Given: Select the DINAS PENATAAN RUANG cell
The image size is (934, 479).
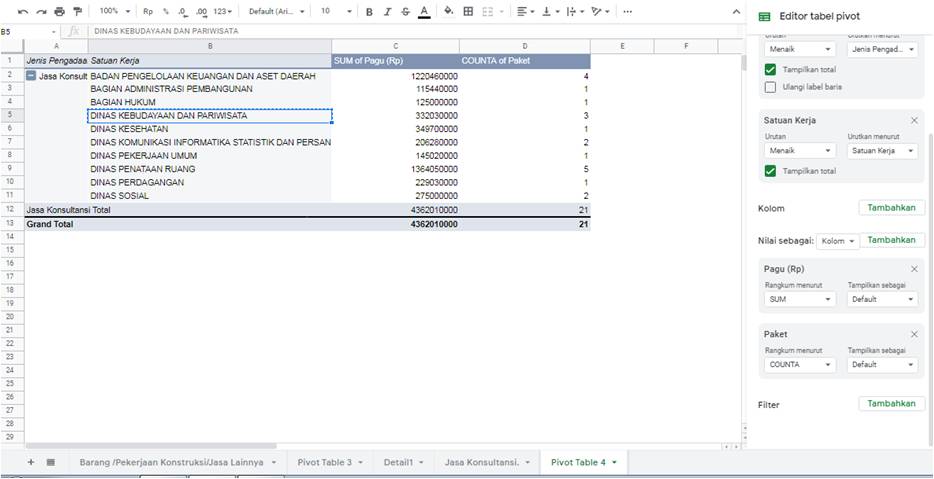Looking at the screenshot, I should (210, 169).
